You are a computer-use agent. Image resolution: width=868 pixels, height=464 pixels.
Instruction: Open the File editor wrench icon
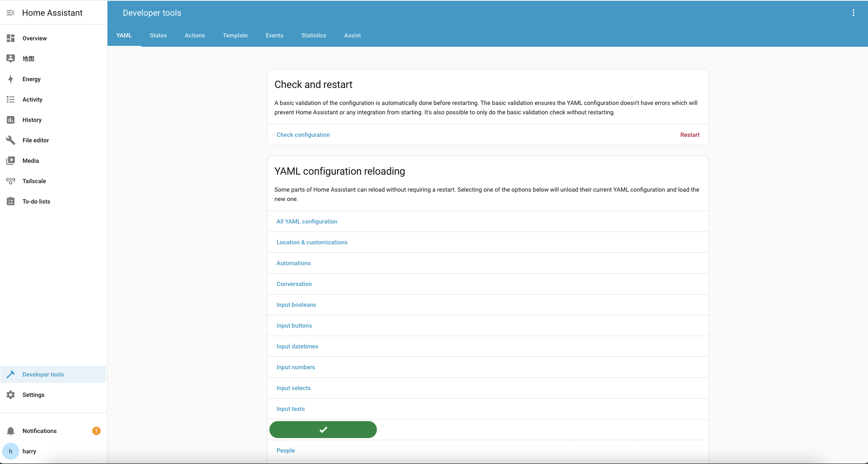click(x=11, y=140)
